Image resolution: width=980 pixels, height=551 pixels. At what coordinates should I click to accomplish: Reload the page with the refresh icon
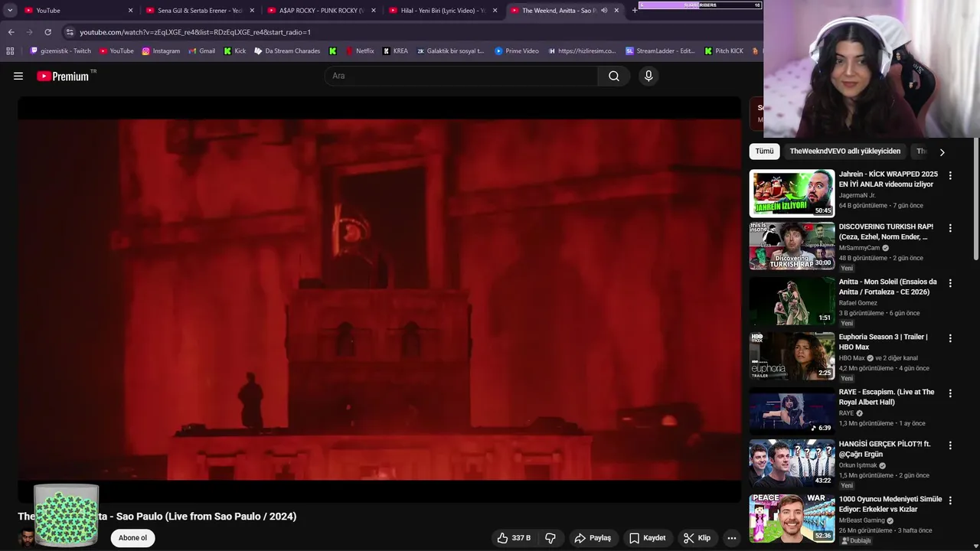click(47, 32)
